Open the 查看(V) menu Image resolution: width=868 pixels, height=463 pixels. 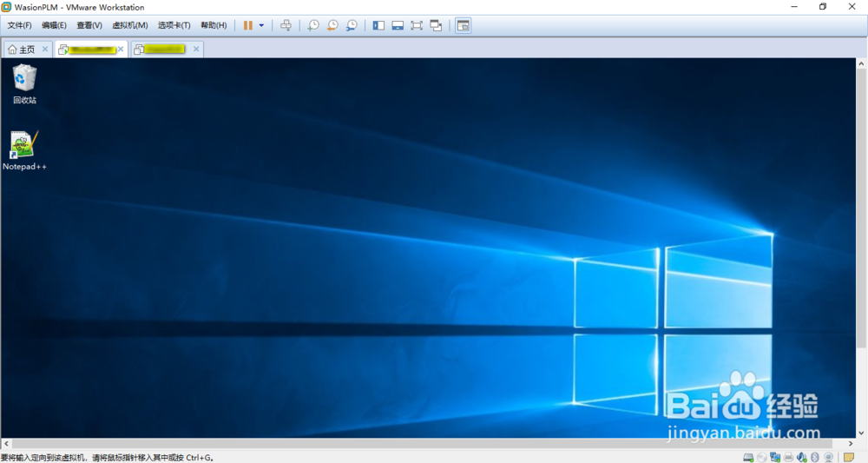coord(89,25)
